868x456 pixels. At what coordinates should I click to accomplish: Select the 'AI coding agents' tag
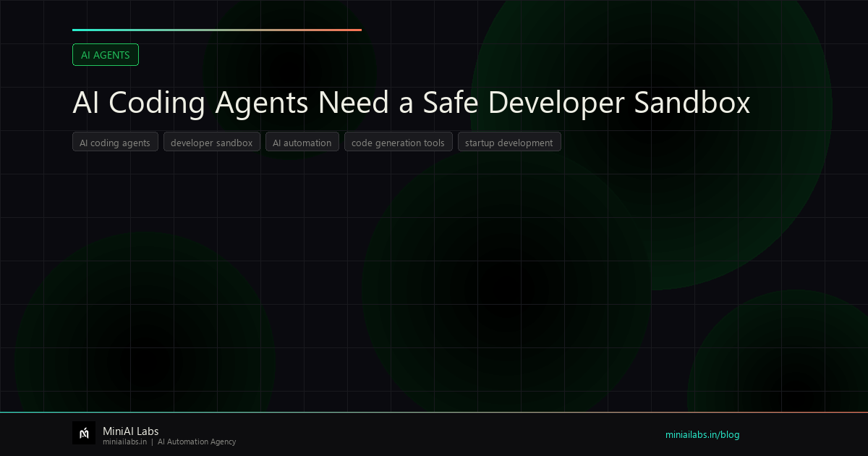pos(115,143)
